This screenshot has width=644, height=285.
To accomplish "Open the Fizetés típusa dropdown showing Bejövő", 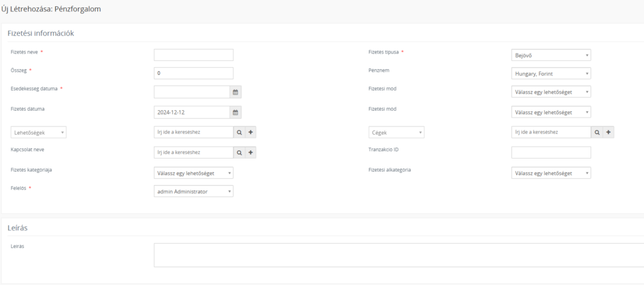I will tap(551, 55).
